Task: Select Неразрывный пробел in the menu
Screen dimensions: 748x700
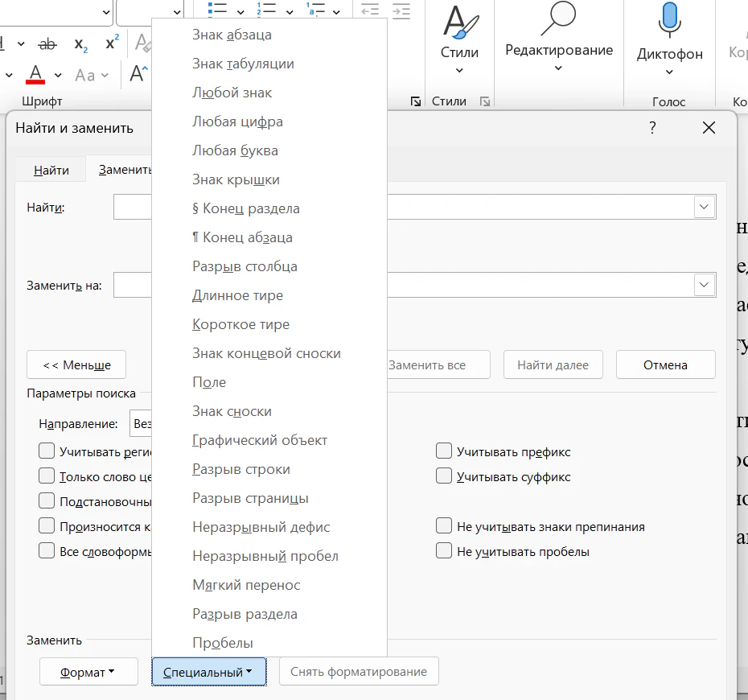Action: pyautogui.click(x=265, y=556)
